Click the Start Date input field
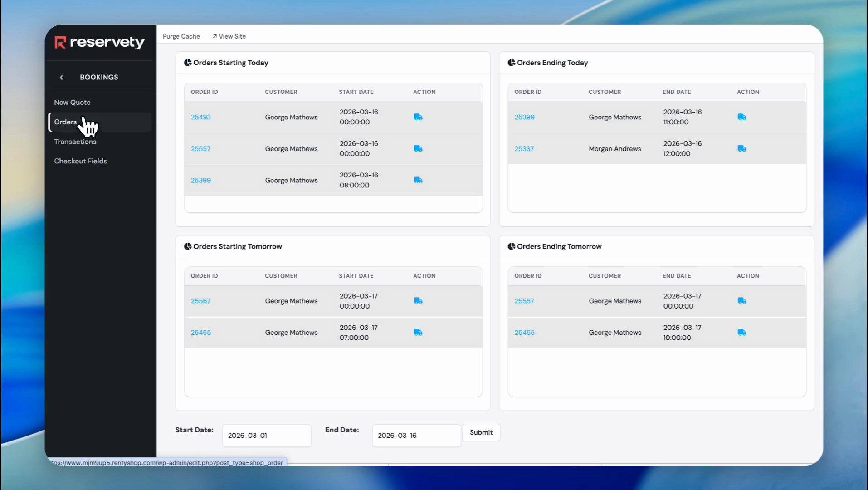This screenshot has height=490, width=868. click(267, 436)
